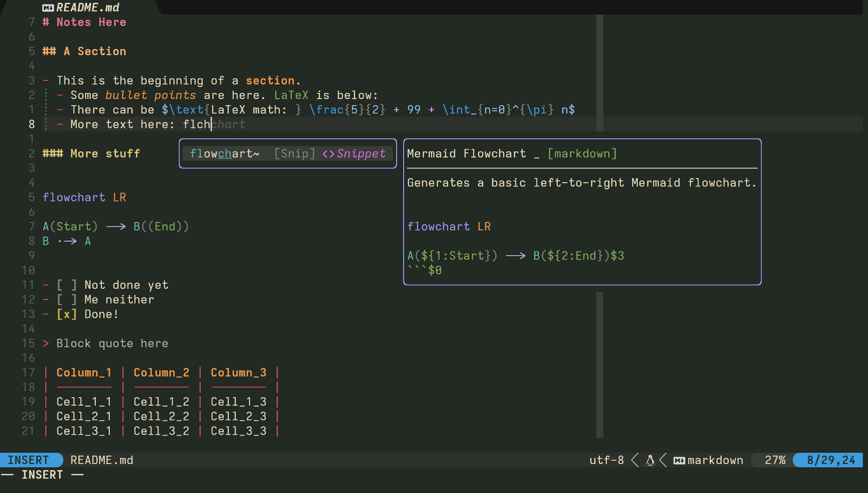The height and width of the screenshot is (493, 868).
Task: Click the '$\text{LaTeX math: }' expression
Action: [x=232, y=110]
